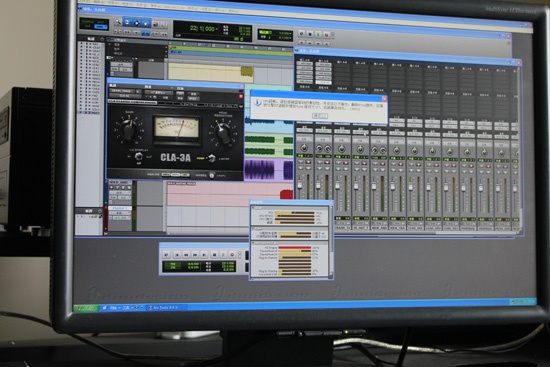Toggle the HiFreq switch on CLA-3A
Image resolution: width=550 pixels, height=367 pixels.
[x=212, y=175]
